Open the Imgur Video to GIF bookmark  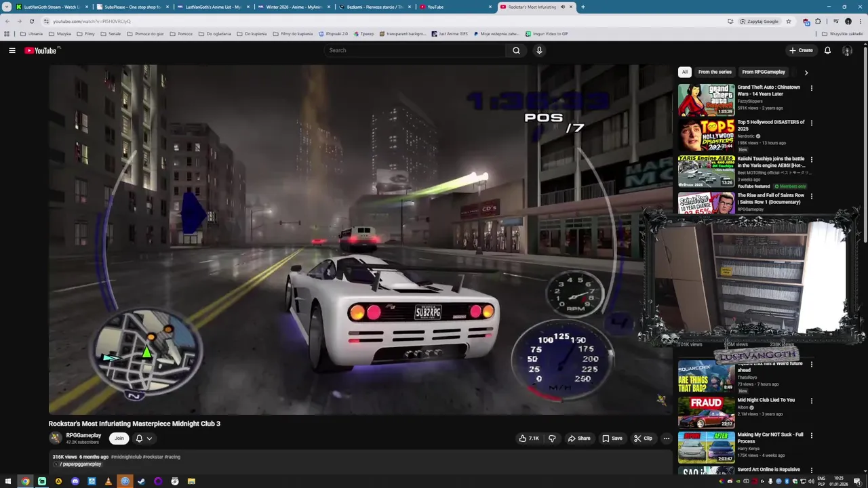point(547,33)
